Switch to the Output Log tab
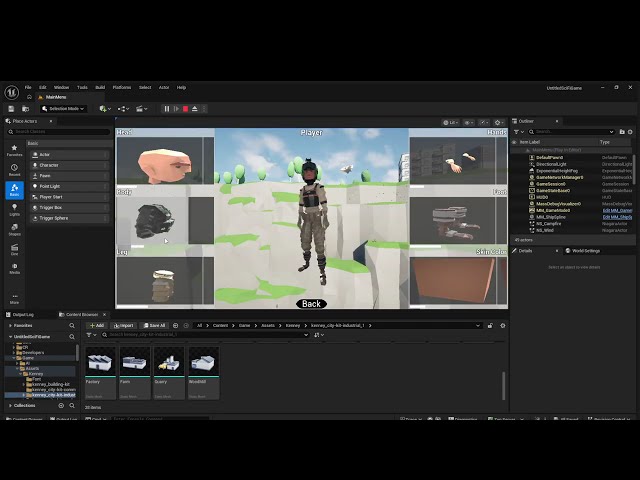640x480 pixels. tap(23, 315)
